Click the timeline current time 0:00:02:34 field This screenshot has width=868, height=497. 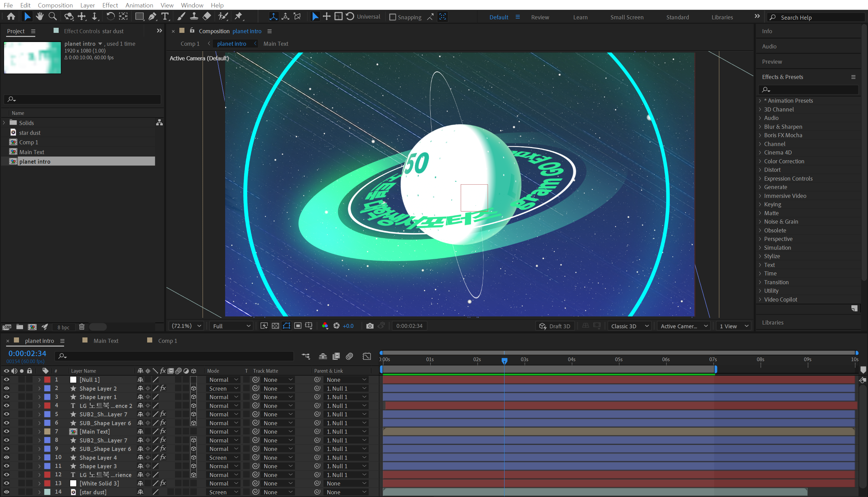[x=27, y=354]
